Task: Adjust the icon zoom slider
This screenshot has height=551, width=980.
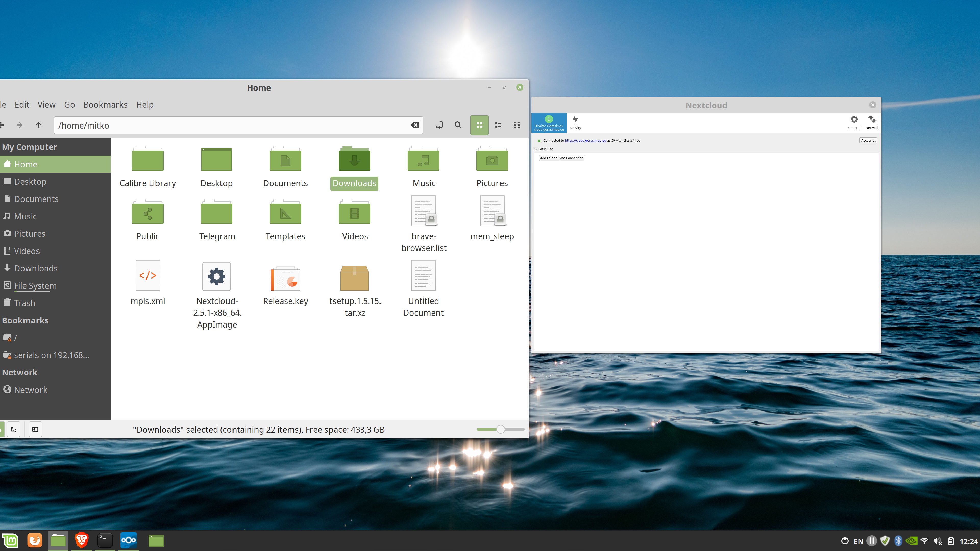Action: point(501,429)
